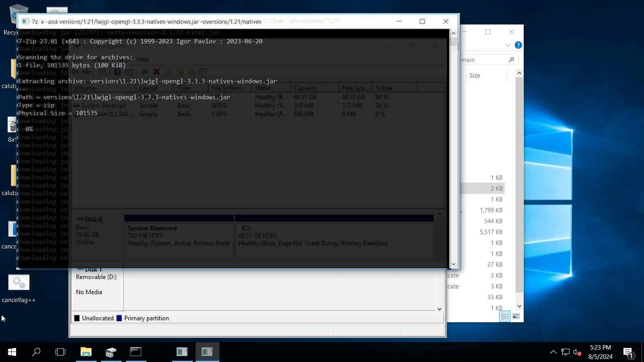
Task: Open the Action Center notifications icon
Action: pos(628,353)
